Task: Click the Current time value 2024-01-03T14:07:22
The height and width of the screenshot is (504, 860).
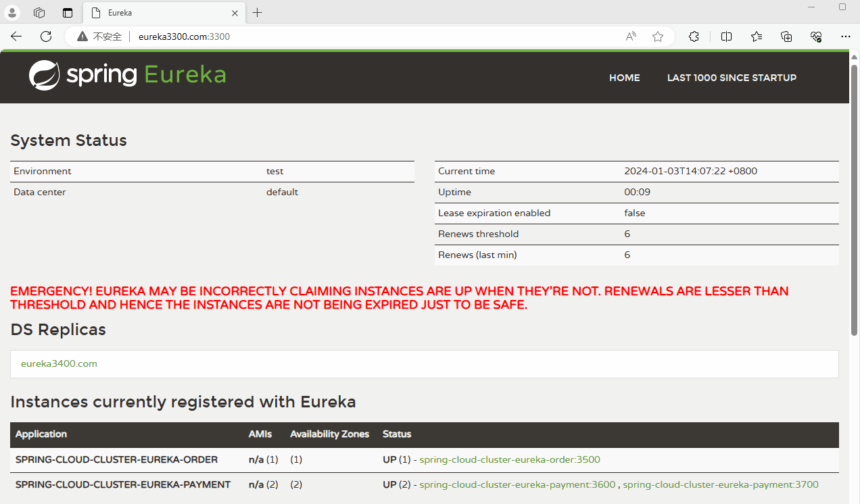Action: tap(690, 171)
